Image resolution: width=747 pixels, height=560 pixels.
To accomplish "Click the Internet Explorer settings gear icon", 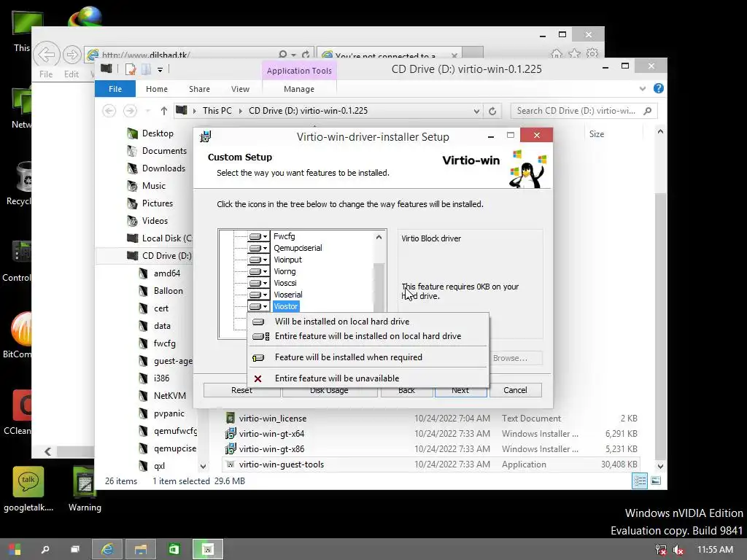I will [592, 53].
